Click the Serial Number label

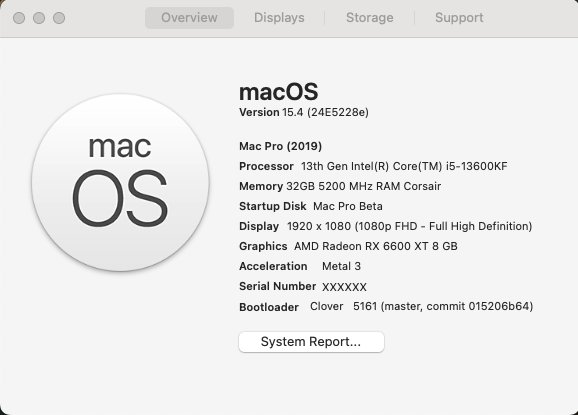[278, 286]
